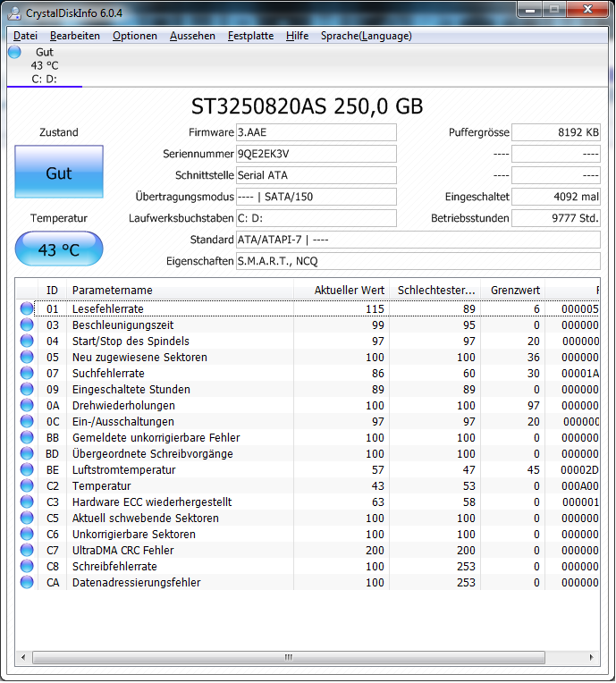Click the Grenzwert column header

click(513, 291)
